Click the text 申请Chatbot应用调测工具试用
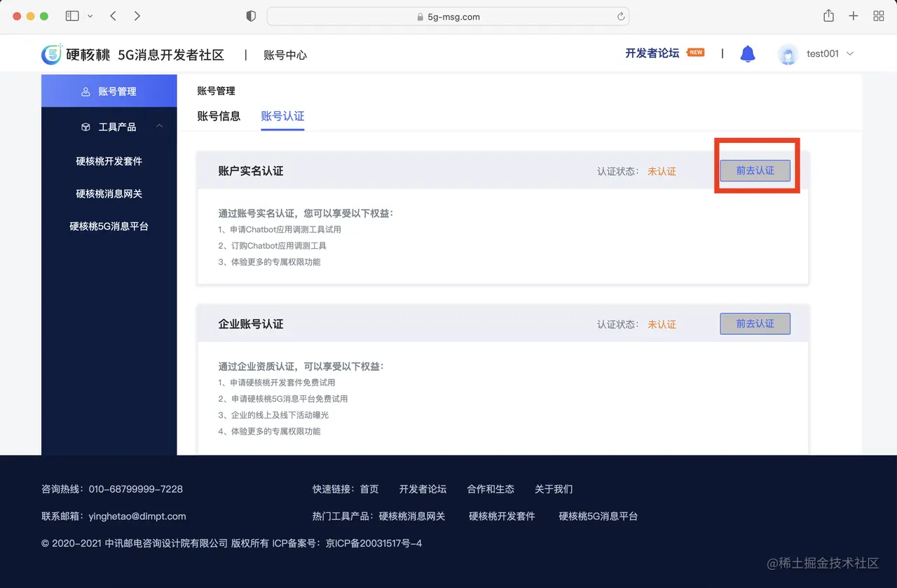The image size is (897, 588). [285, 229]
